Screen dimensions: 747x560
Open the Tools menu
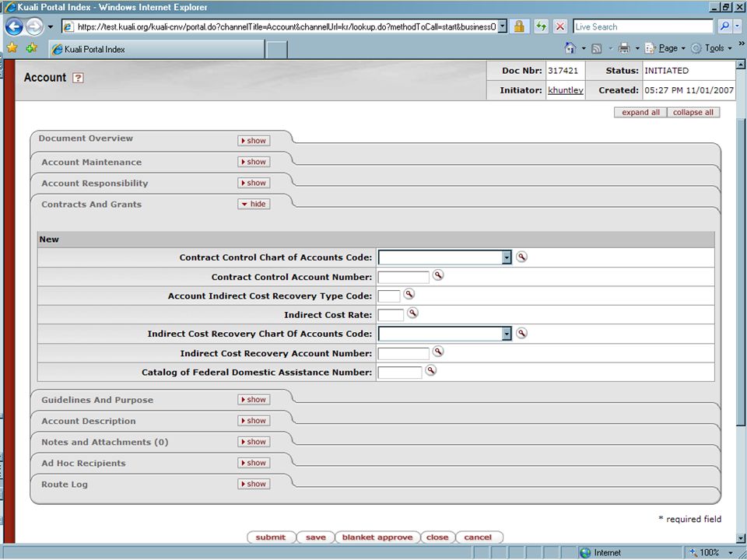tap(711, 48)
